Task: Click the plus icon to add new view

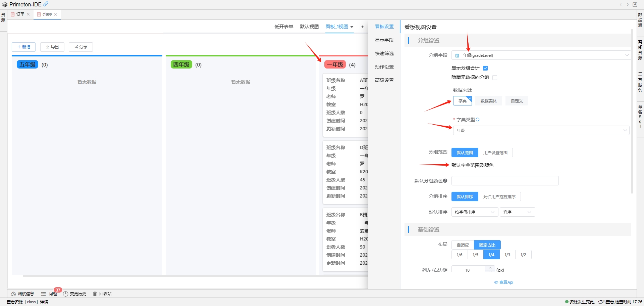Action: point(362,27)
